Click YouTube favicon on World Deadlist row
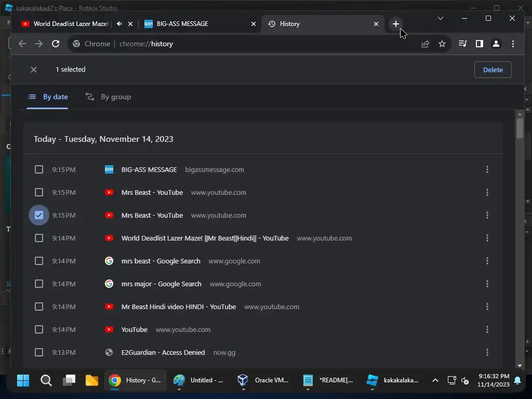 [109, 238]
